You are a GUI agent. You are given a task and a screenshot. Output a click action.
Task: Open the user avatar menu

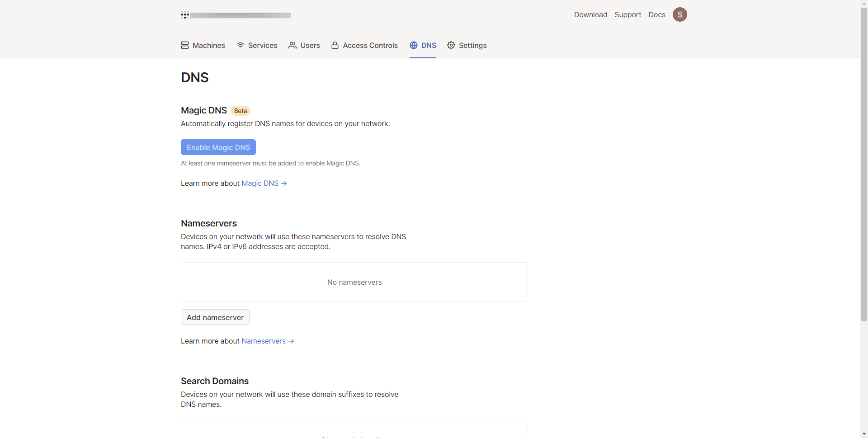coord(679,14)
